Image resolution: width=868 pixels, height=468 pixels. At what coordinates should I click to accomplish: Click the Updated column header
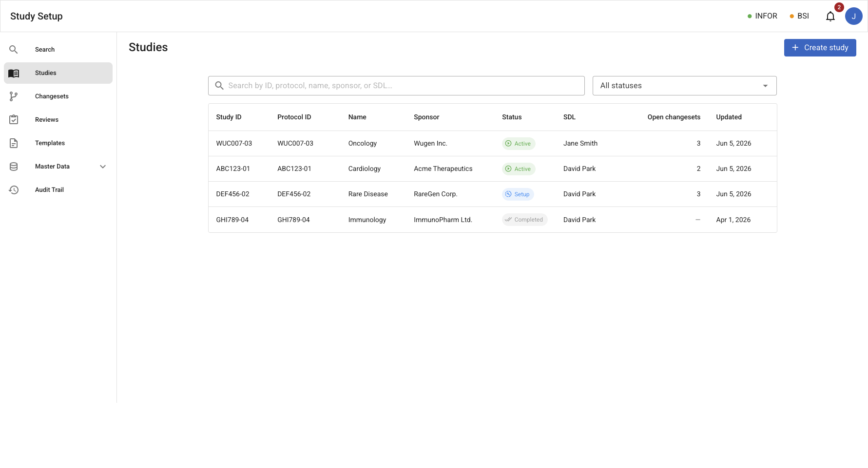coord(729,117)
